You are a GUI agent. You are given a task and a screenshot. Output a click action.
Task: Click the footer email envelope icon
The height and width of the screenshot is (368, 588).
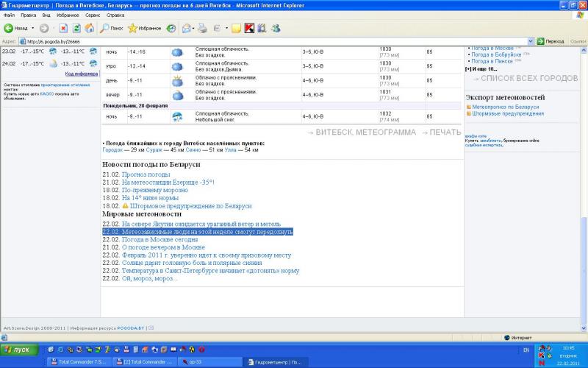[x=151, y=328]
